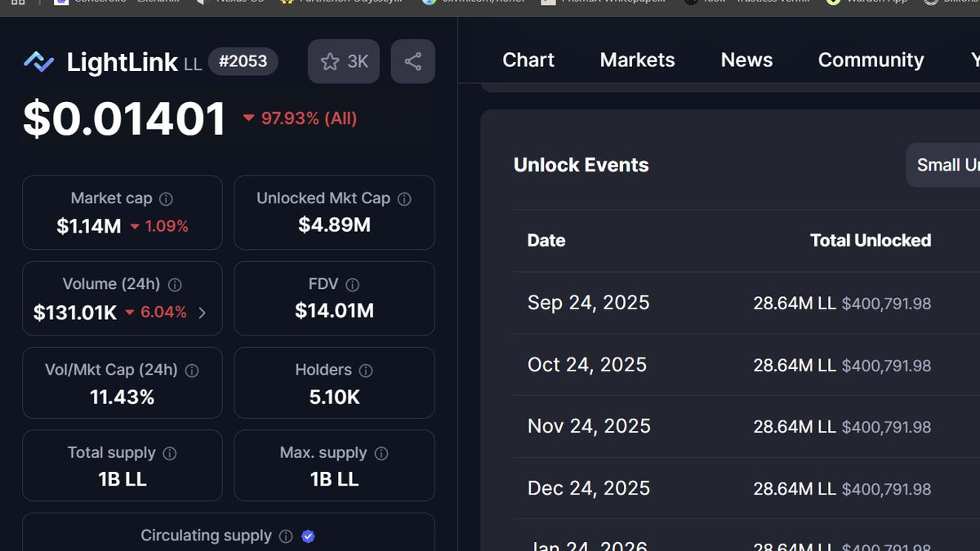Click the Unlock Events section heading

coord(581,165)
